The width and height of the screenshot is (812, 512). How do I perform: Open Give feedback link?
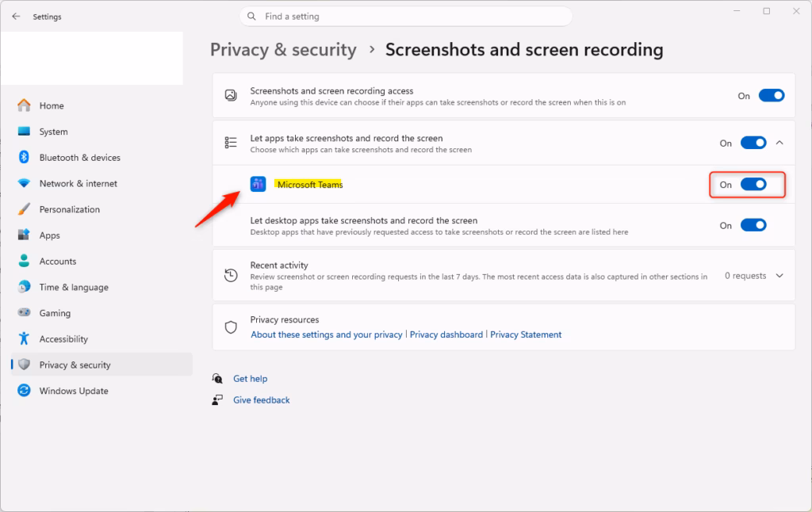pyautogui.click(x=262, y=399)
